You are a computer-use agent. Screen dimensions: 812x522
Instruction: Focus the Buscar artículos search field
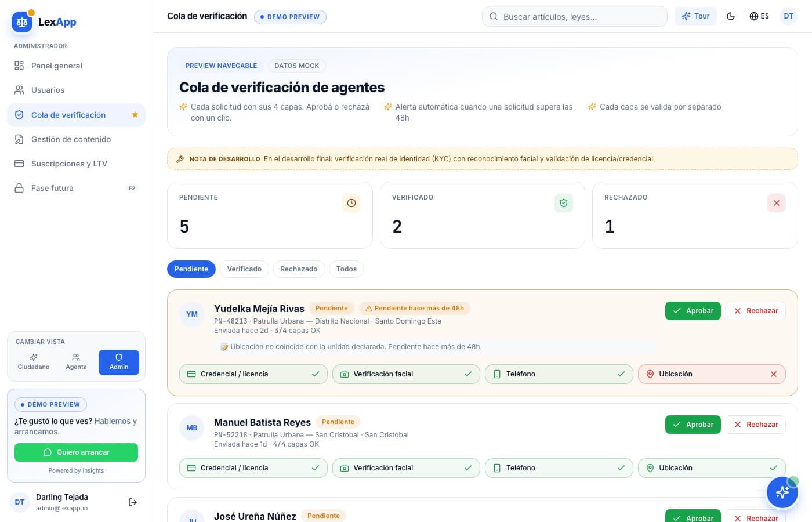574,16
